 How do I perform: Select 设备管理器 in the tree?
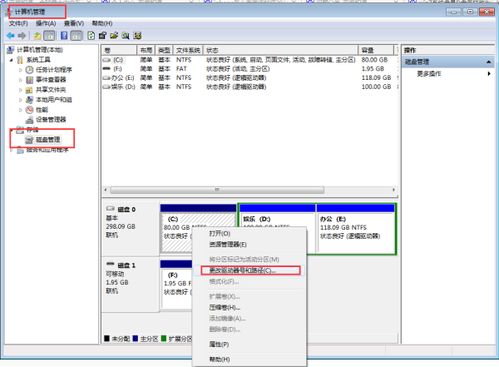click(51, 120)
